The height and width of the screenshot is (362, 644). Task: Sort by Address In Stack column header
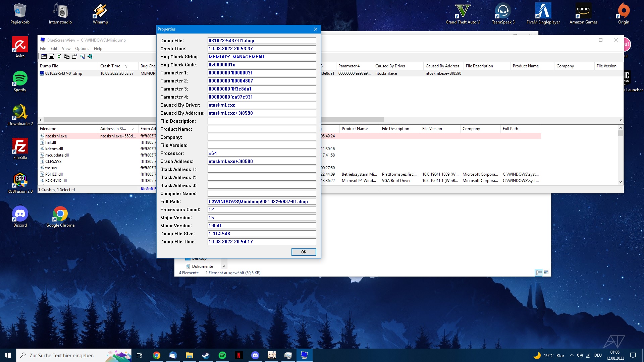113,129
